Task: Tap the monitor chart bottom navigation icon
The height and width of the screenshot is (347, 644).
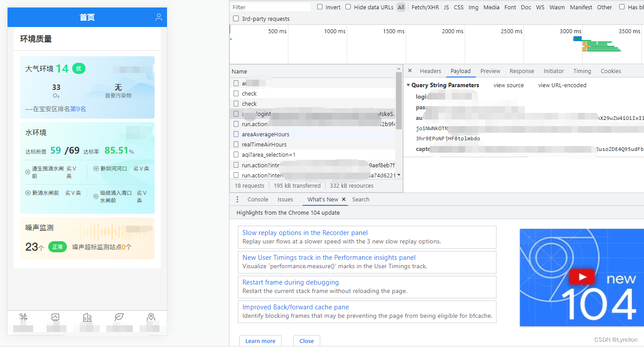Action: [x=55, y=317]
